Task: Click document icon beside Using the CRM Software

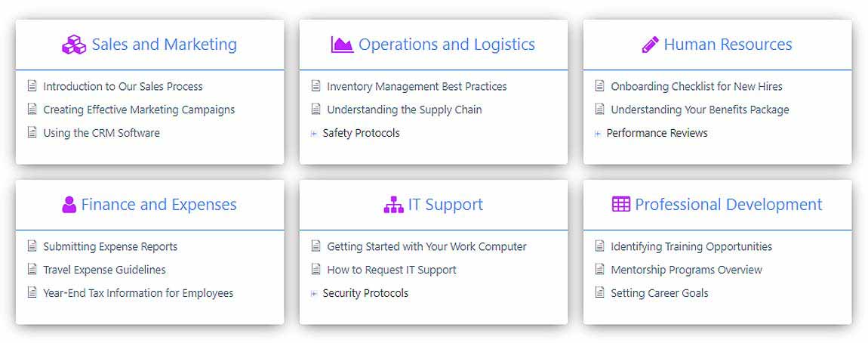Action: coord(32,133)
